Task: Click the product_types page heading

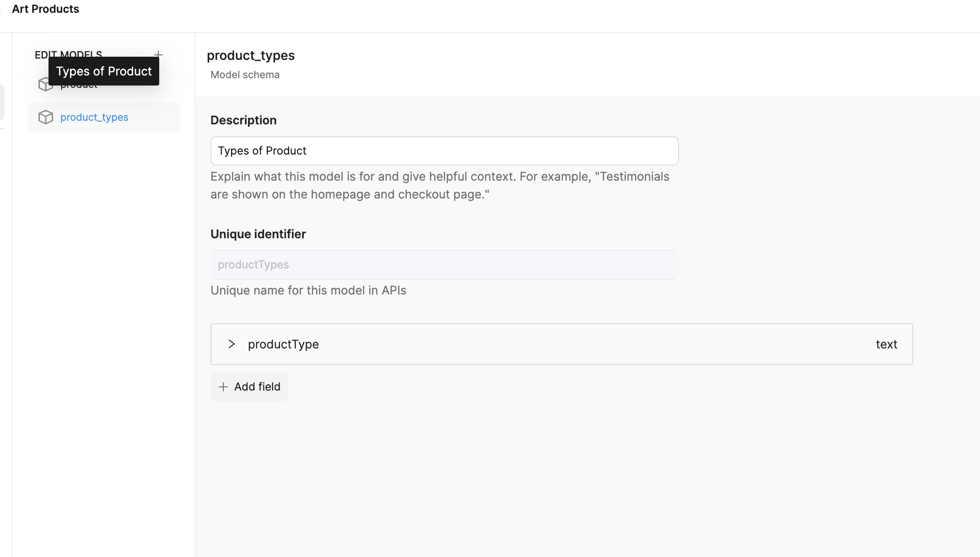Action: click(251, 56)
